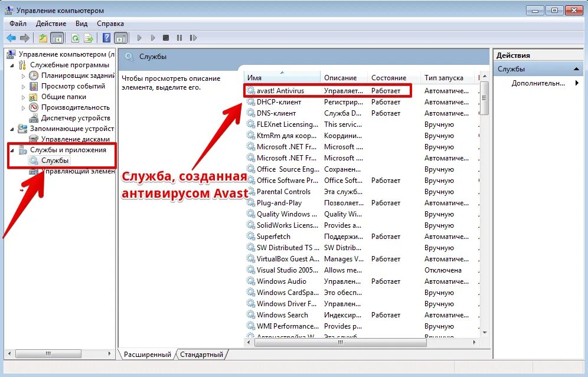Screen dimensions: 588x377
Task: Select the Windows CardSpace service
Action: pyautogui.click(x=362, y=293)
